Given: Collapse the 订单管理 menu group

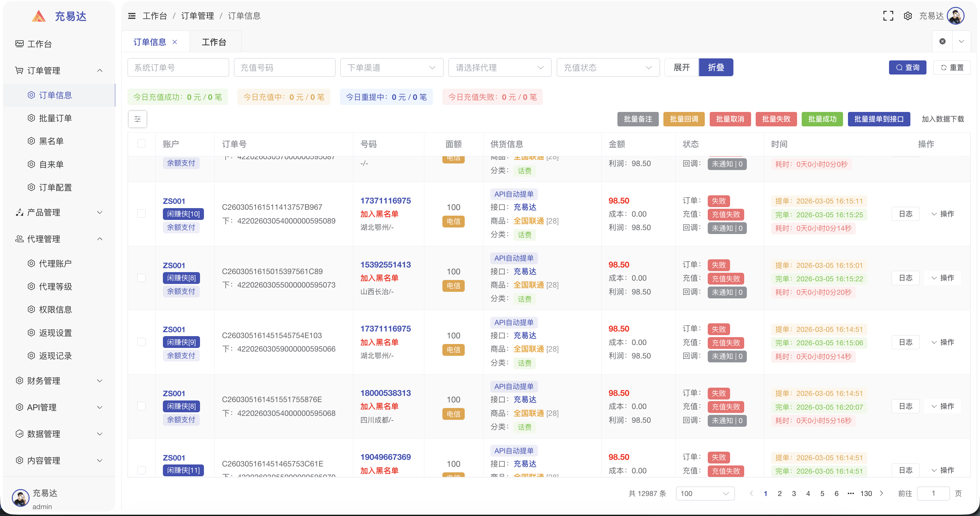Looking at the screenshot, I should point(100,70).
